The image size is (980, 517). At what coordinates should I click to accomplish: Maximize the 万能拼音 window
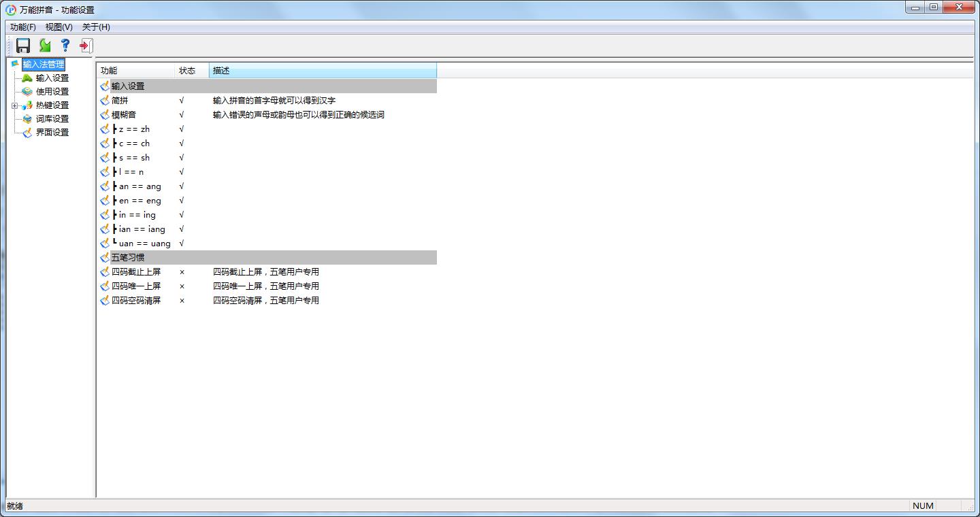tap(934, 7)
